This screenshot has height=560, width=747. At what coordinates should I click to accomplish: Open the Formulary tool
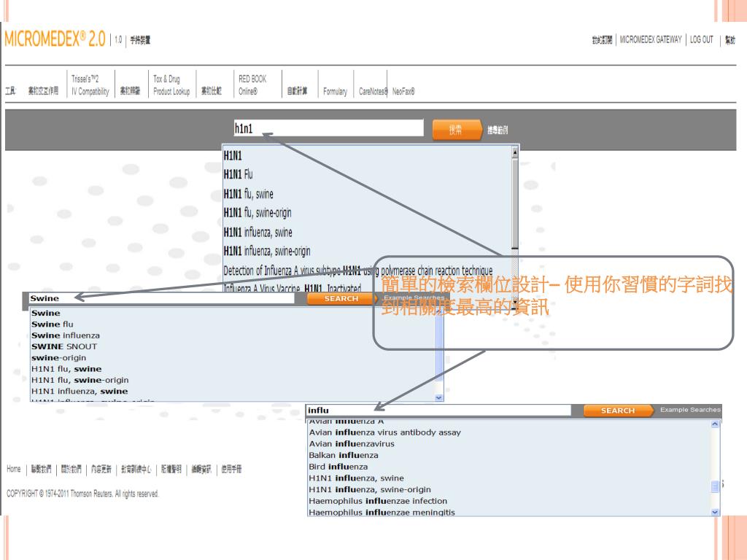coord(335,91)
